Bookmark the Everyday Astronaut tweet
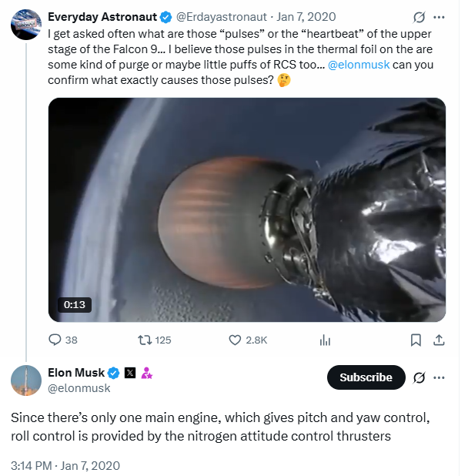This screenshot has width=468, height=476. 415,340
